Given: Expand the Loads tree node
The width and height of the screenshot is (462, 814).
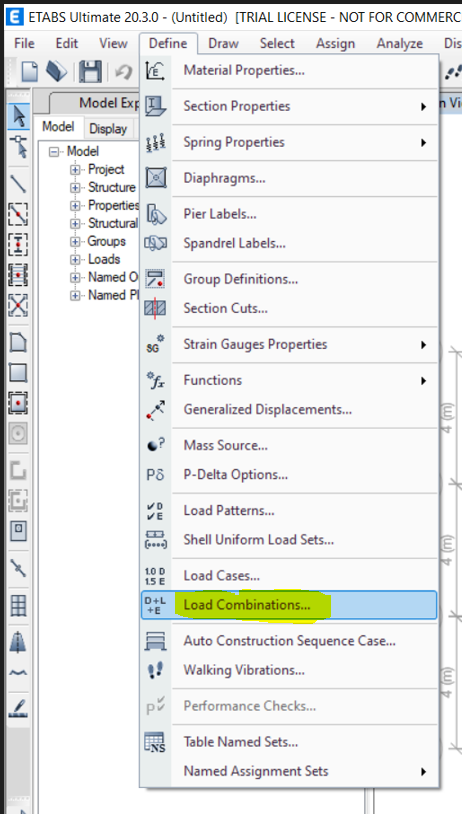Looking at the screenshot, I should (76, 260).
